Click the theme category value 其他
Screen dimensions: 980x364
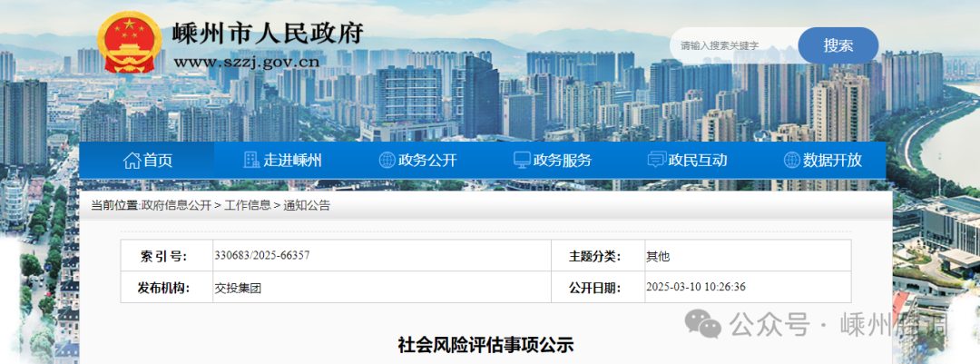point(657,256)
